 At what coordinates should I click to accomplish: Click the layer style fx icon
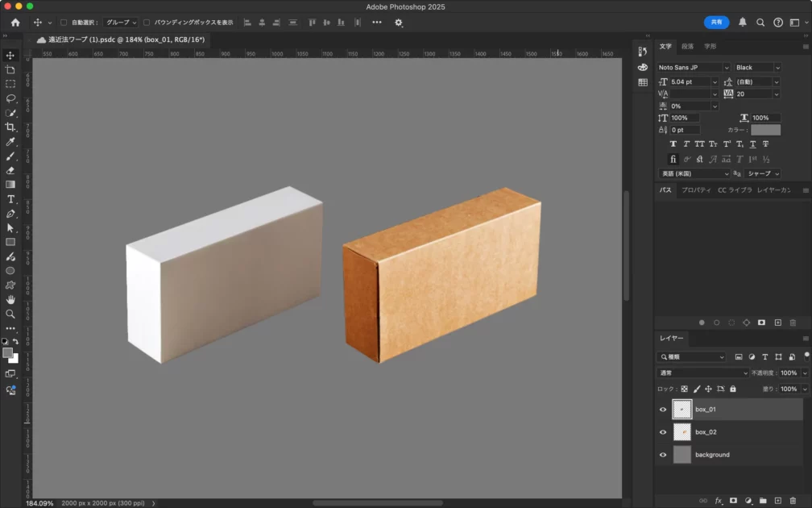(719, 501)
